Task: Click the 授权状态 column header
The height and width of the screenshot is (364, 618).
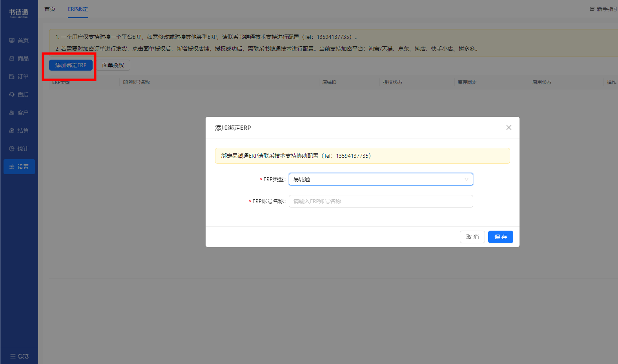Action: 392,82
